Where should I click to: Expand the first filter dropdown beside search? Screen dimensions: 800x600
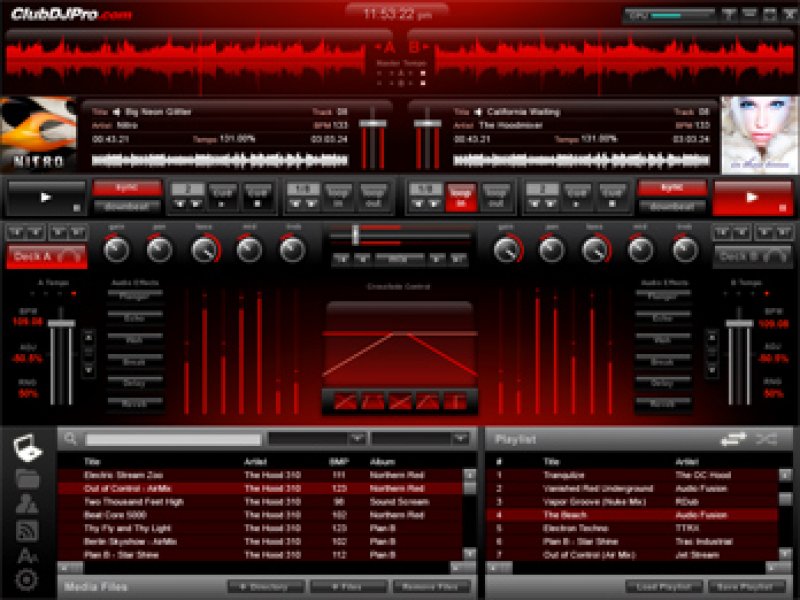pyautogui.click(x=357, y=439)
